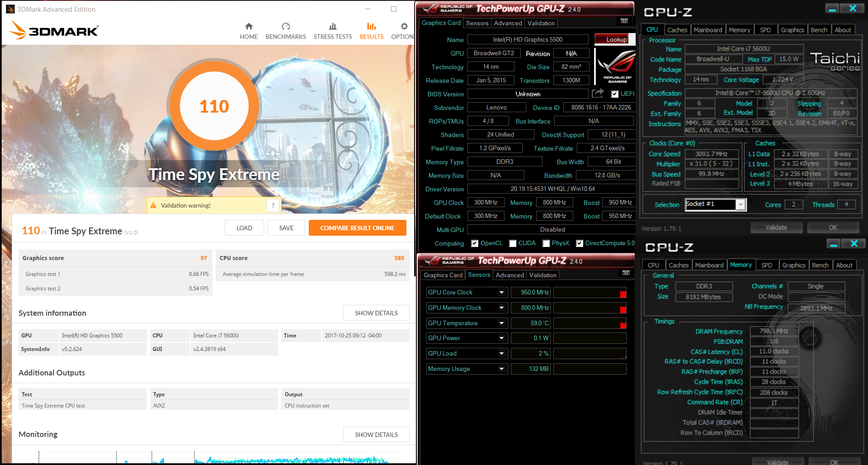Expand GPU Power sensor dropdown
The height and width of the screenshot is (465, 868).
[x=501, y=338]
